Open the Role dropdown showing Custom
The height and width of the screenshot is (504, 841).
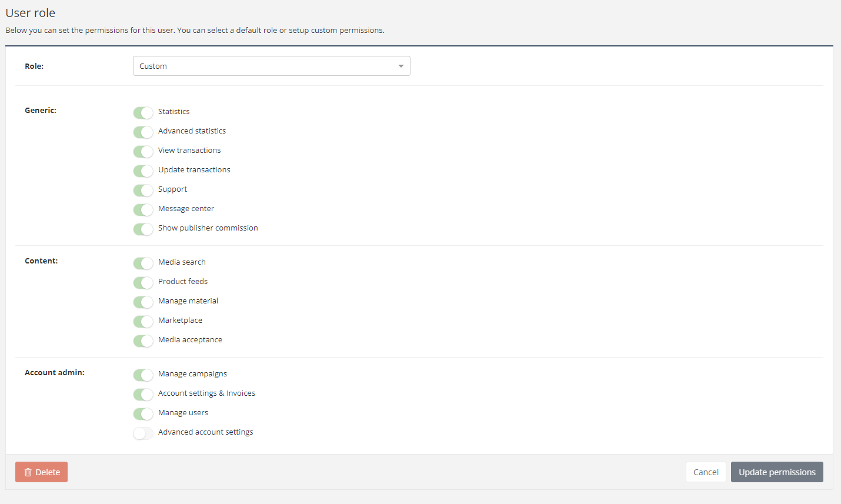271,66
